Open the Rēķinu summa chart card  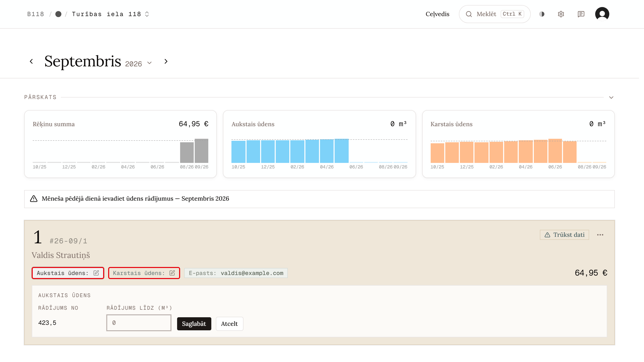tap(120, 144)
